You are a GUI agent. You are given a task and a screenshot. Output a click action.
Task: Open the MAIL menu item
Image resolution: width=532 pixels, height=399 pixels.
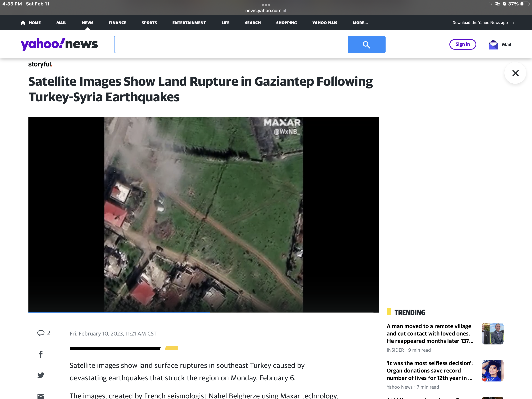(x=61, y=23)
